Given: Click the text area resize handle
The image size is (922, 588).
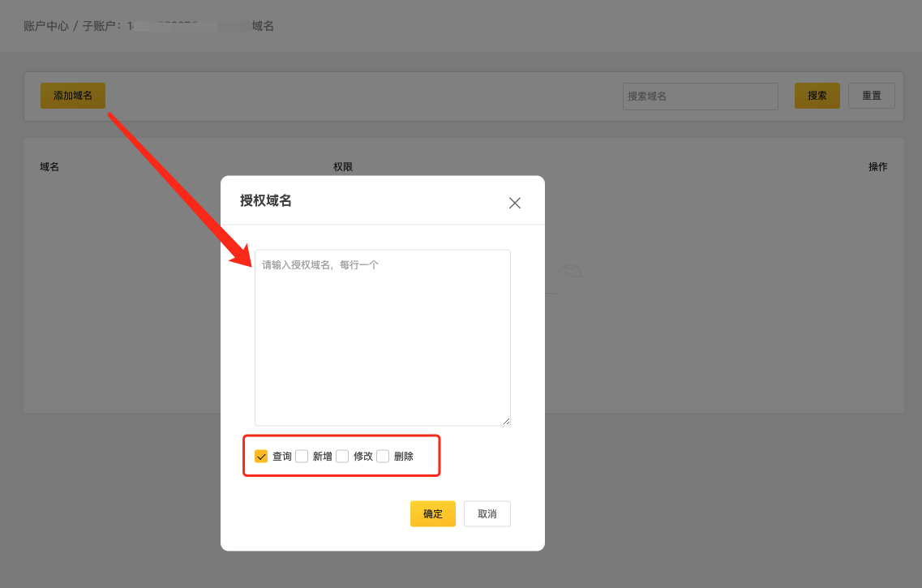Looking at the screenshot, I should click(x=506, y=421).
